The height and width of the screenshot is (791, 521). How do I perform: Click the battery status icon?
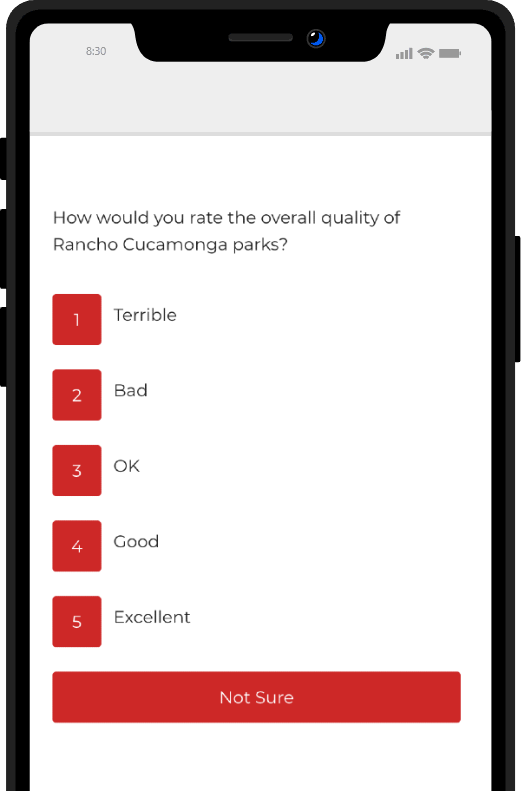450,53
